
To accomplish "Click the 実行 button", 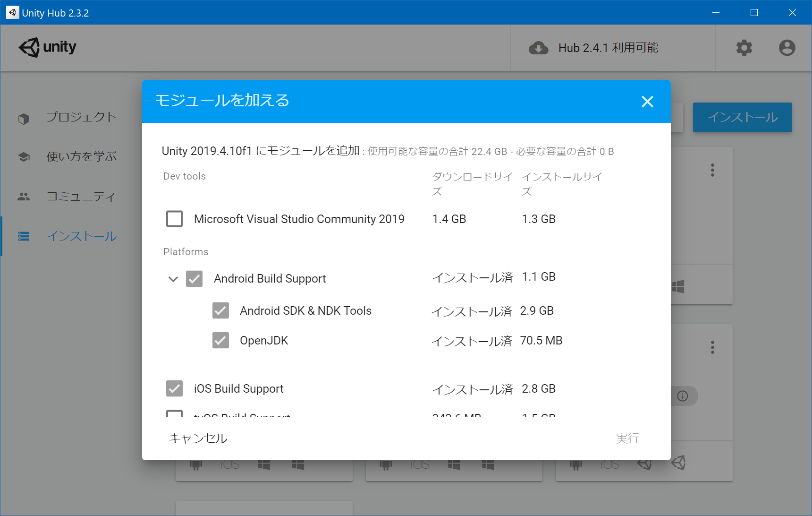I will pyautogui.click(x=627, y=439).
